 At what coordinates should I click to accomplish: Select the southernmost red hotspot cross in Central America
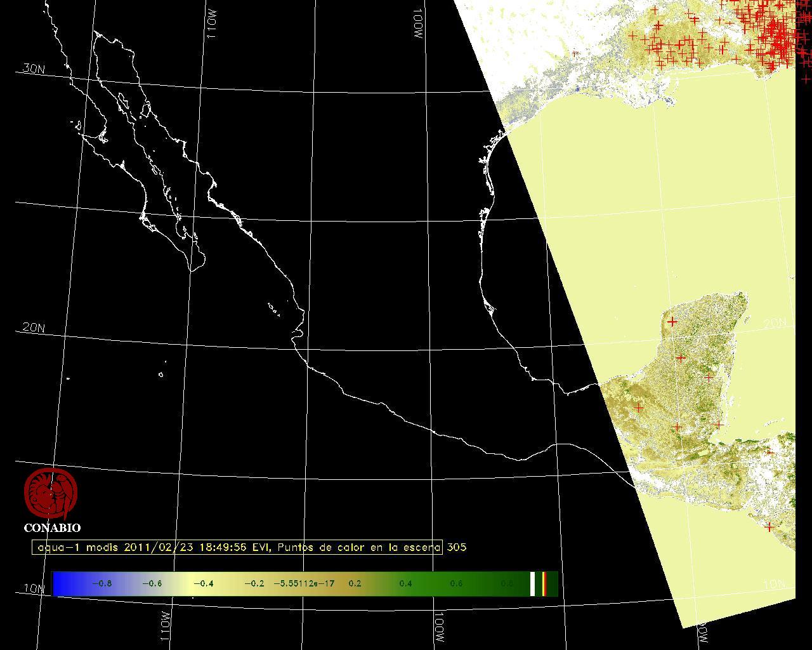tap(769, 527)
